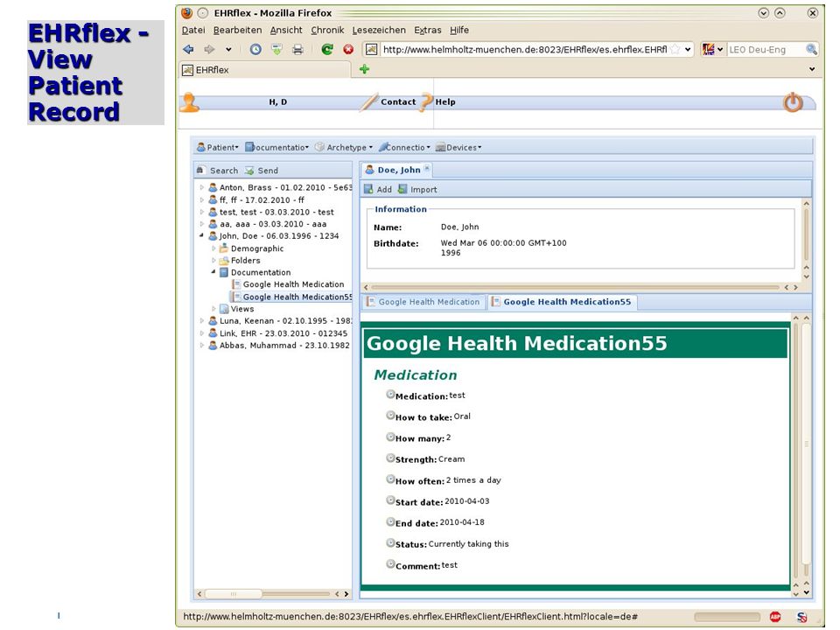Click the downloads icon in Firefox toolbar
Image resolution: width=840 pixels, height=630 pixels.
point(276,49)
